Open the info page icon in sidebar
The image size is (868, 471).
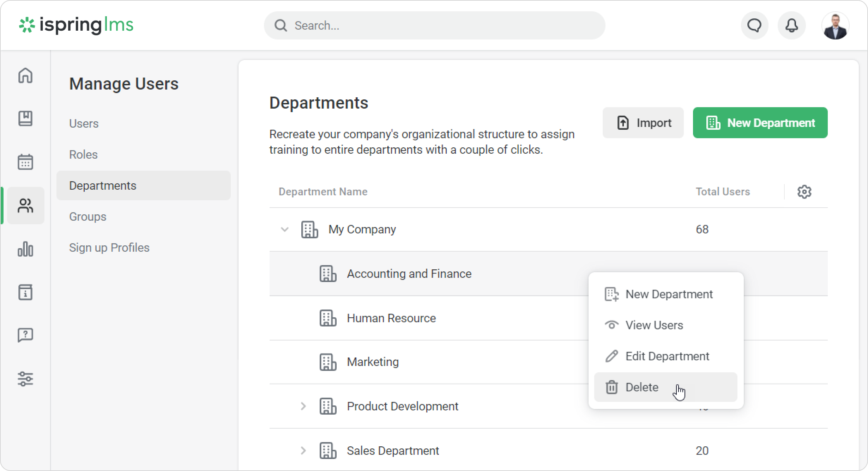[25, 292]
